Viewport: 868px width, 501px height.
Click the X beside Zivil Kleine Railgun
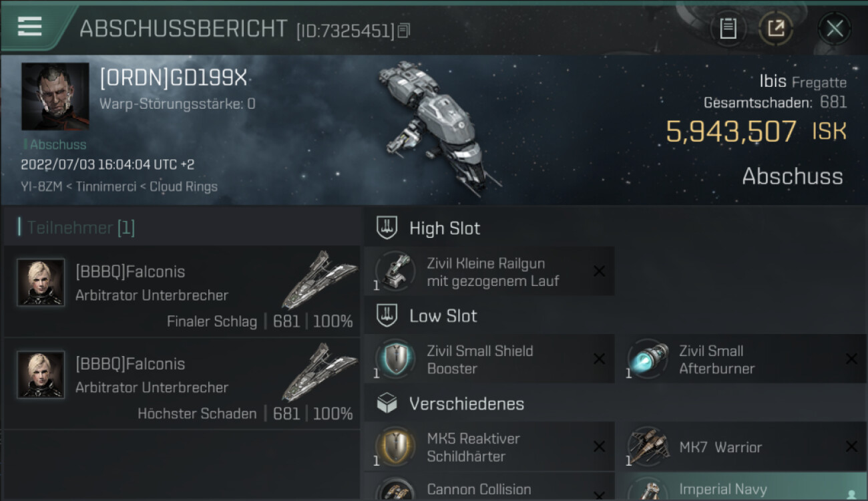[x=599, y=271]
